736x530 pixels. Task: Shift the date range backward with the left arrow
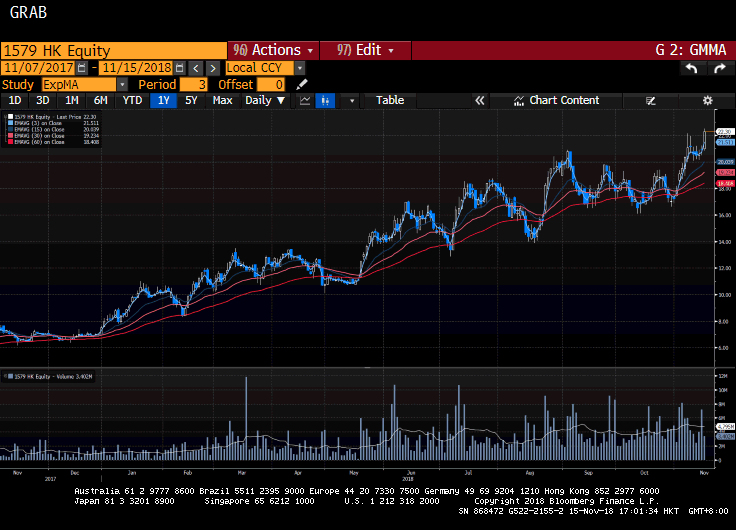pyautogui.click(x=196, y=68)
